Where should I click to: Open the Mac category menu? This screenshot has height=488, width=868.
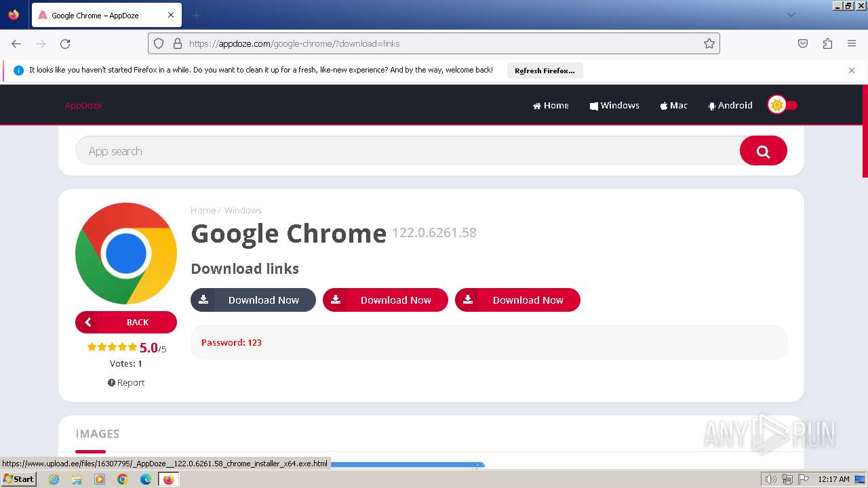(x=674, y=105)
